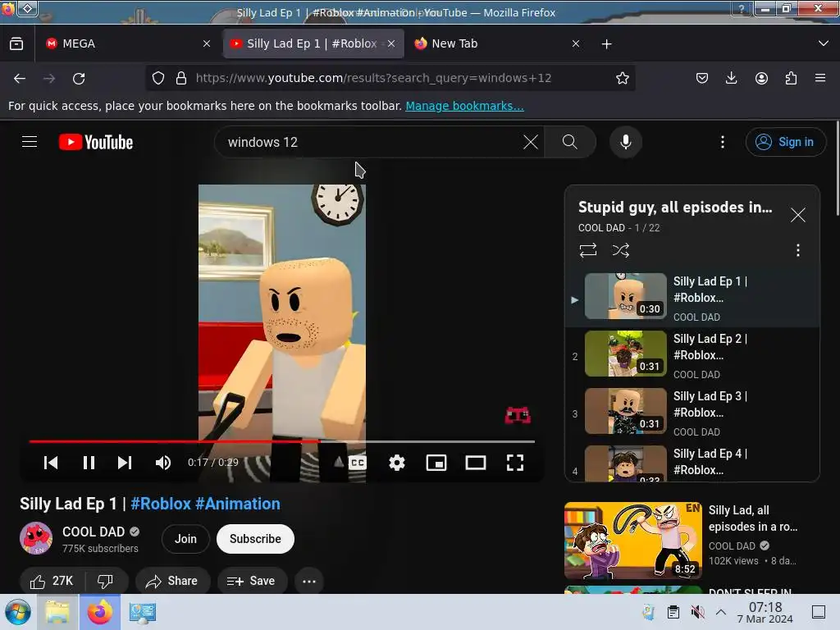Switch to theater mode
Viewport: 840px width, 630px height.
pos(476,463)
